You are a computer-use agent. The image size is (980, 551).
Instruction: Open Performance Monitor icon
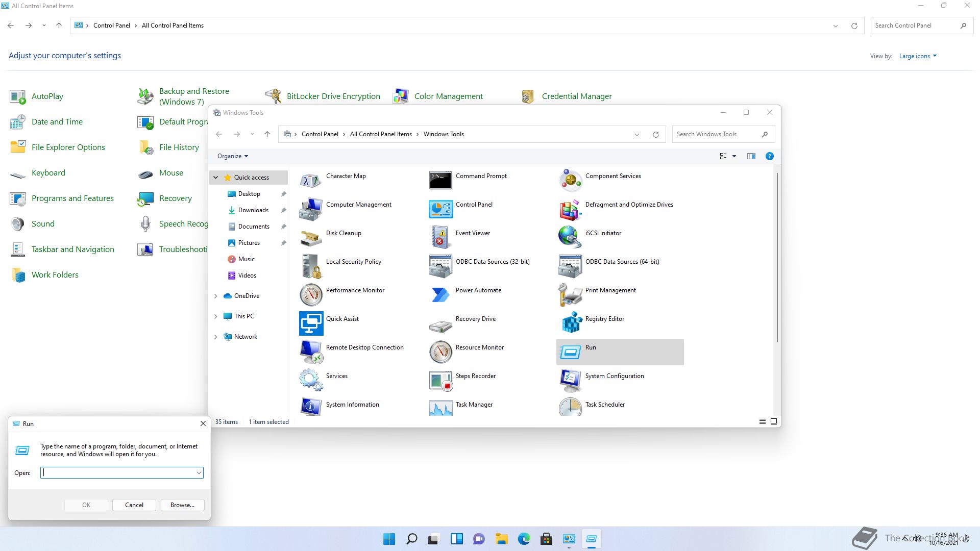311,294
